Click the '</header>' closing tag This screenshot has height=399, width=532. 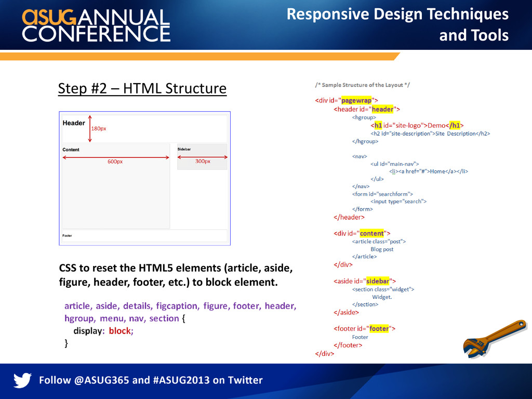tap(349, 218)
